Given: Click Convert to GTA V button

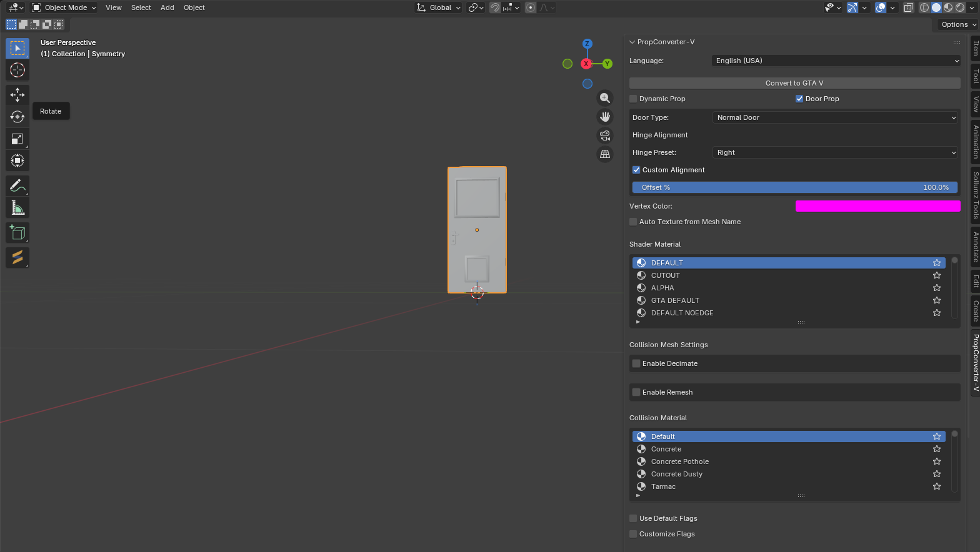Looking at the screenshot, I should click(794, 83).
